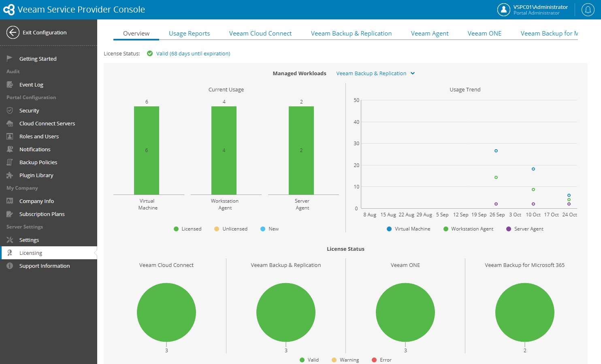The width and height of the screenshot is (601, 364).
Task: Toggle Virtual Machine series in Usage Trend legend
Action: [x=408, y=229]
